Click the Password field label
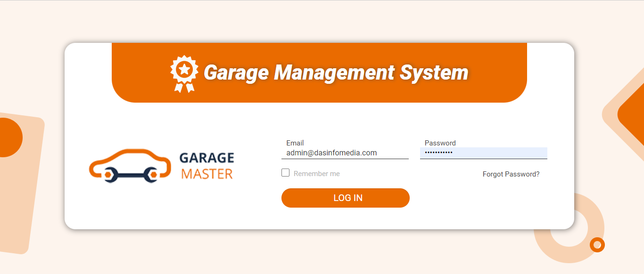 [x=440, y=143]
